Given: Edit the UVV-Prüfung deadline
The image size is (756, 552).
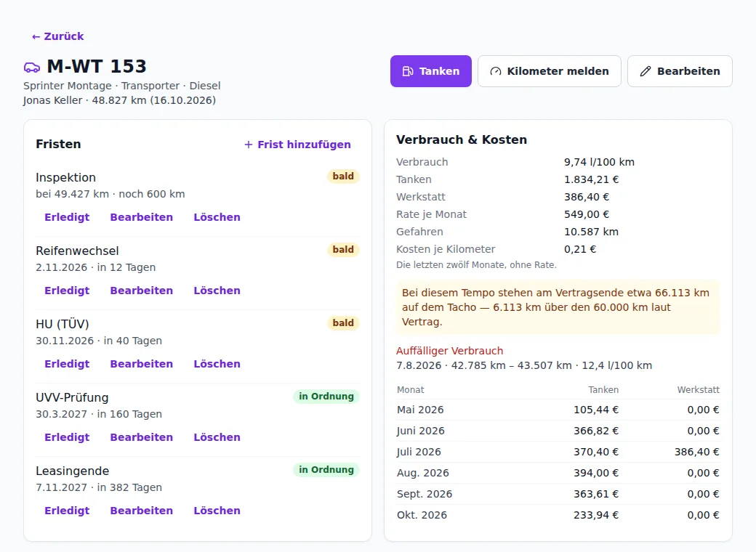Looking at the screenshot, I should 141,437.
